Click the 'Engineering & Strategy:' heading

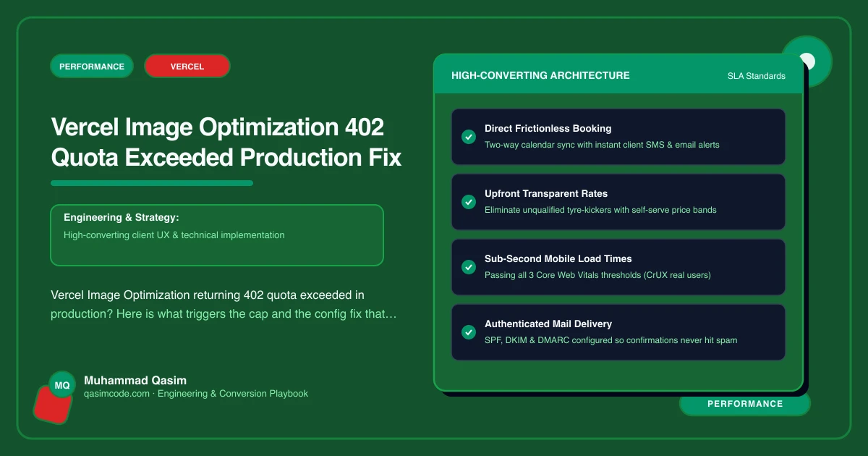pyautogui.click(x=122, y=217)
